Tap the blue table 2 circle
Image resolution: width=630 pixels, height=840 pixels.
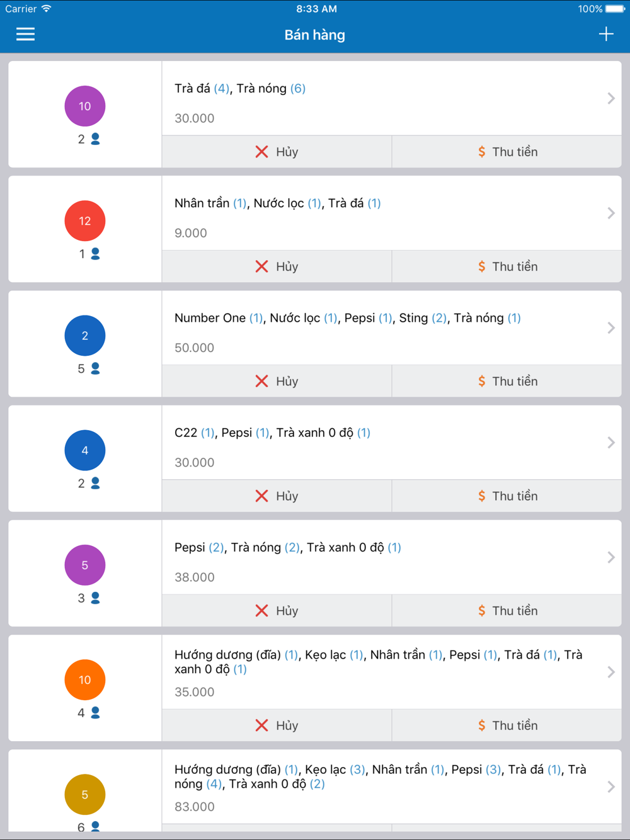[x=85, y=336]
